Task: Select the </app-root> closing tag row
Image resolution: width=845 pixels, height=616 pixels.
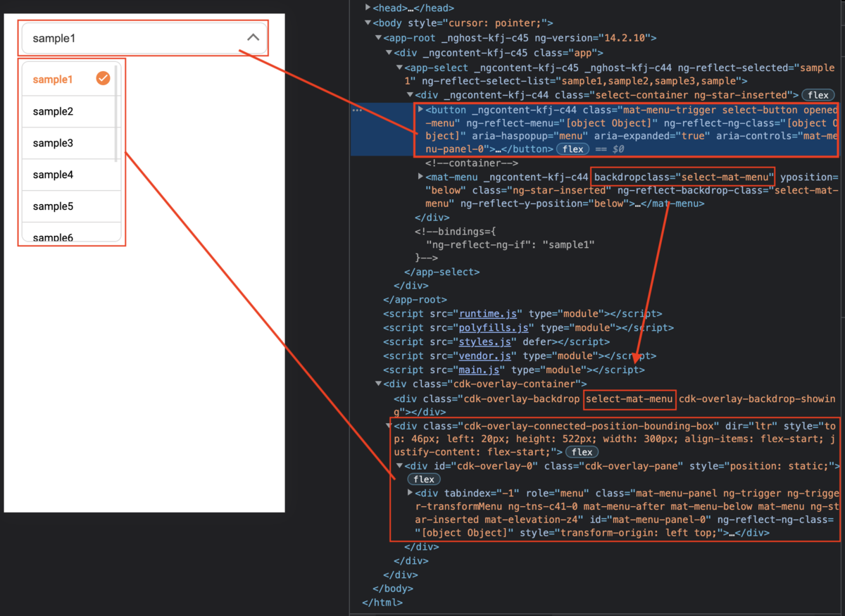Action: pyautogui.click(x=415, y=300)
